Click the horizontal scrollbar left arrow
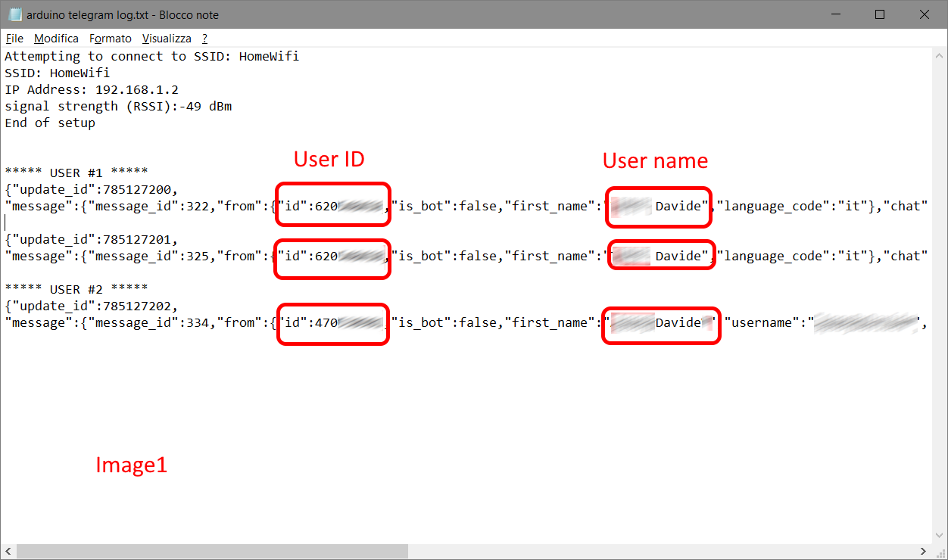 point(8,552)
